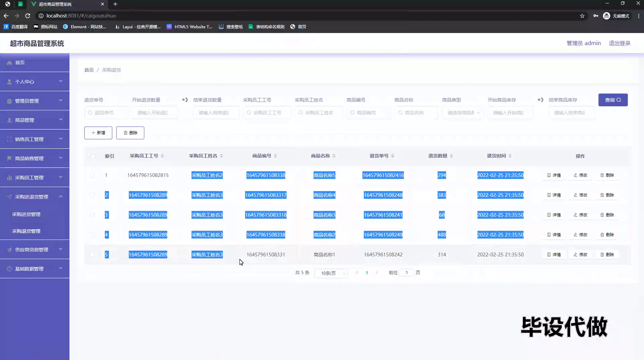This screenshot has height=360, width=644.
Task: Open the 百度翻译 bookmark
Action: click(x=15, y=27)
